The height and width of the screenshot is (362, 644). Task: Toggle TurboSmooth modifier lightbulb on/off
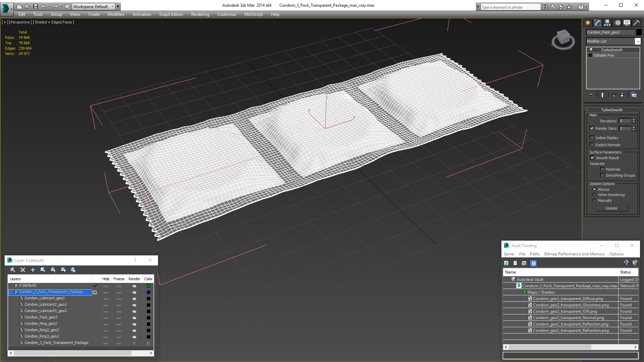pyautogui.click(x=591, y=50)
